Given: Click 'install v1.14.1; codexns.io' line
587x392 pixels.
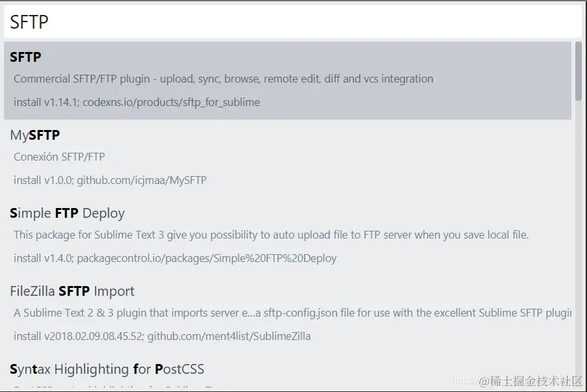Looking at the screenshot, I should point(137,102).
